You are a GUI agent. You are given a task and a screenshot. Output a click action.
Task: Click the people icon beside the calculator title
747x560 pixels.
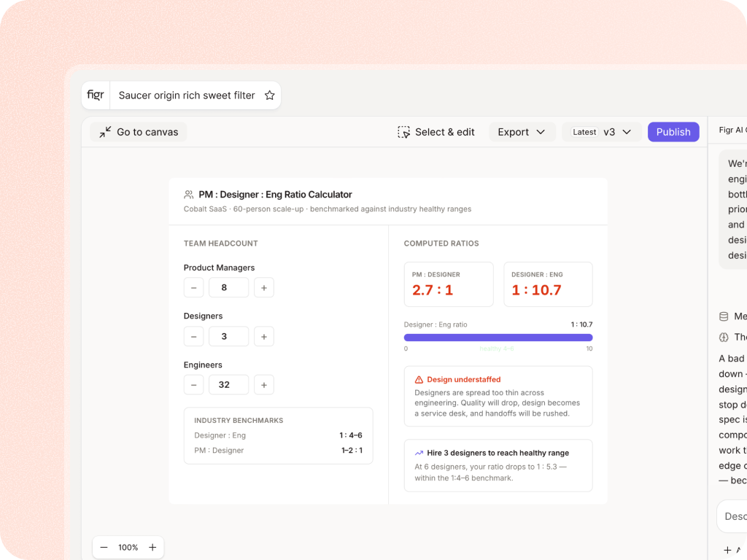point(189,194)
